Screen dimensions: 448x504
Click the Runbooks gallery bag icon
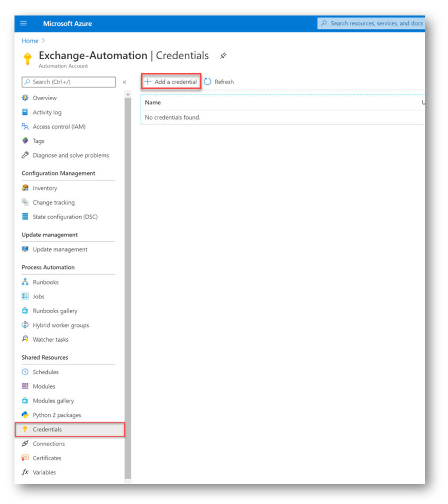(25, 311)
